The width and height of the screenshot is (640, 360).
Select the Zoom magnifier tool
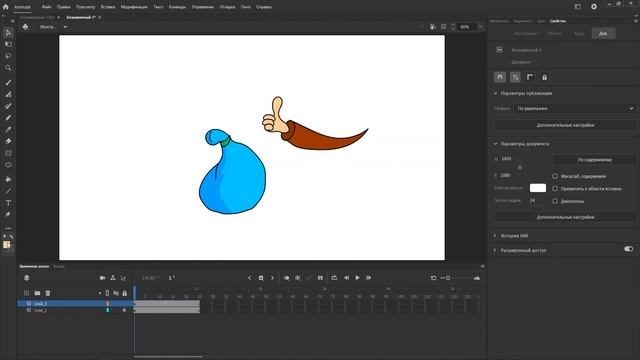click(x=8, y=68)
